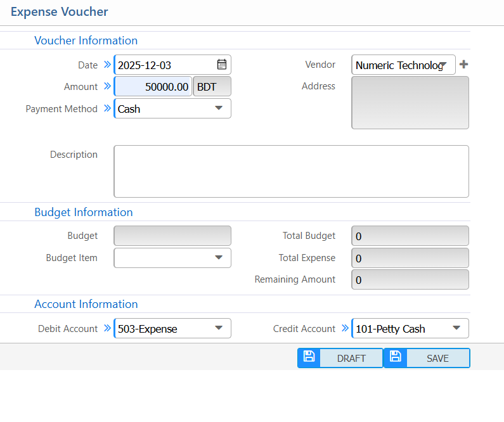Click the chevron icon beside Amount label
Screen dimensions: 504x422
(107, 86)
